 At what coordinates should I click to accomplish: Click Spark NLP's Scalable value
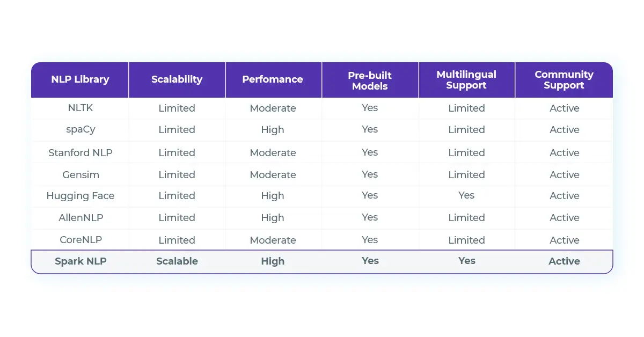pyautogui.click(x=177, y=261)
